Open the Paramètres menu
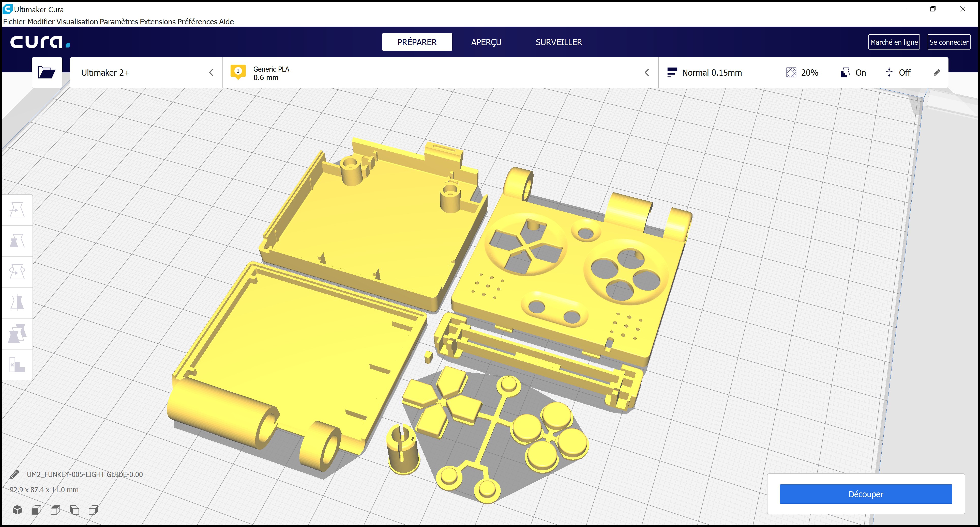980x527 pixels. pyautogui.click(x=119, y=22)
